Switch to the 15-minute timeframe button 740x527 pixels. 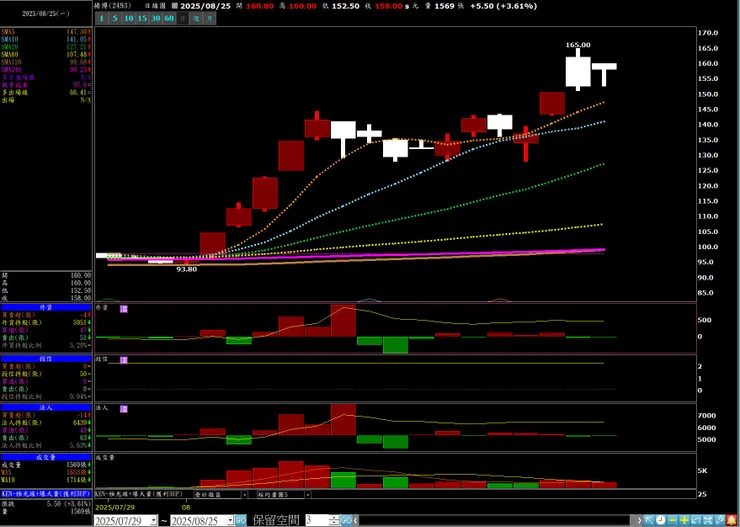point(142,19)
